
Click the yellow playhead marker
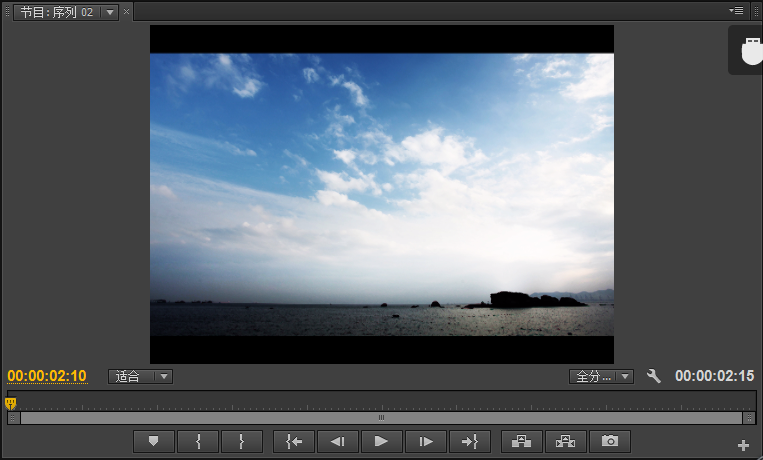point(10,403)
